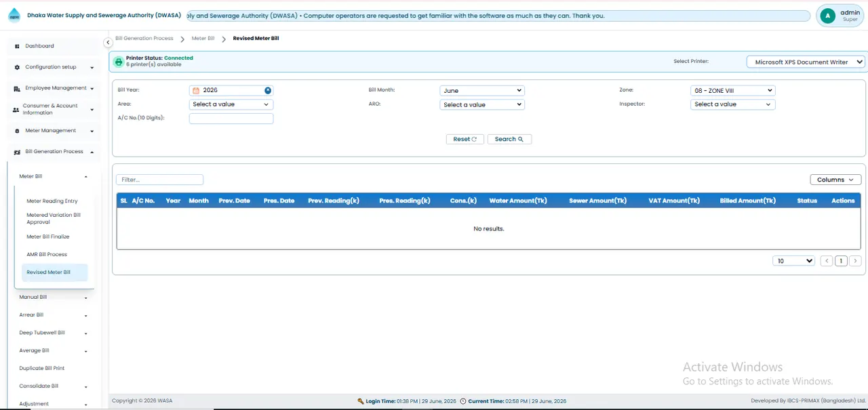Click the DWASA logo icon
The image size is (868, 410).
tap(14, 16)
